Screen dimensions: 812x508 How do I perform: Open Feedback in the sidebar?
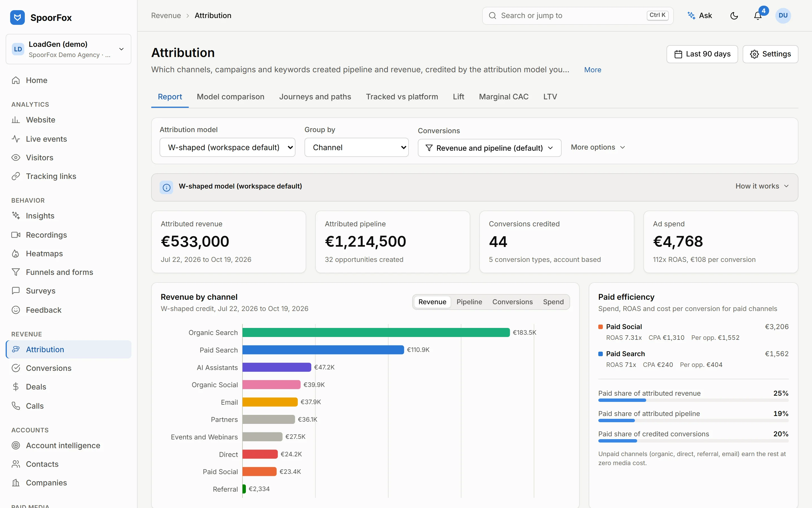point(69,310)
